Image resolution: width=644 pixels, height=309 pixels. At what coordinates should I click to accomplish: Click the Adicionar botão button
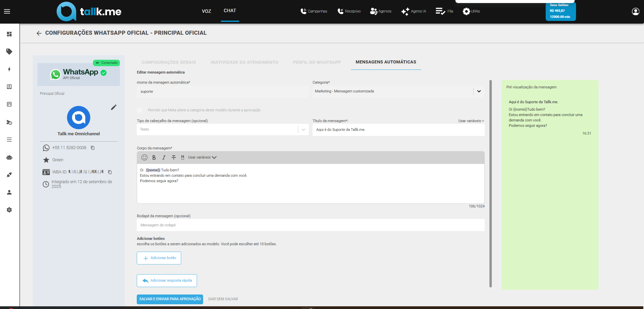159,258
